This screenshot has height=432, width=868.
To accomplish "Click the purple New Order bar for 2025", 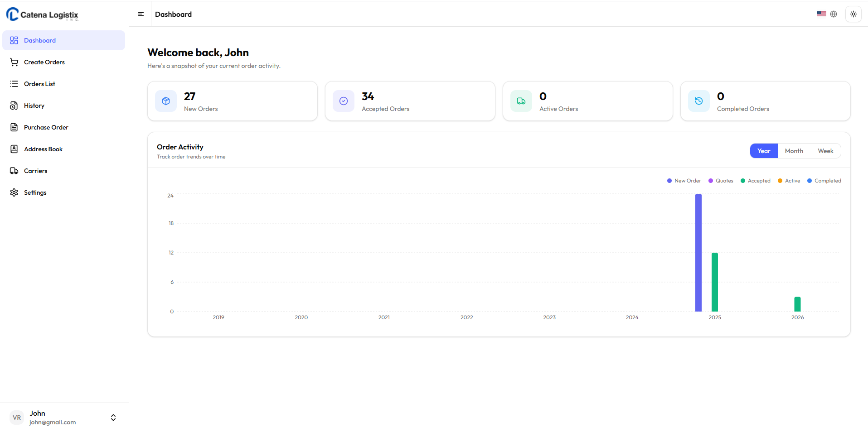I will pos(698,253).
